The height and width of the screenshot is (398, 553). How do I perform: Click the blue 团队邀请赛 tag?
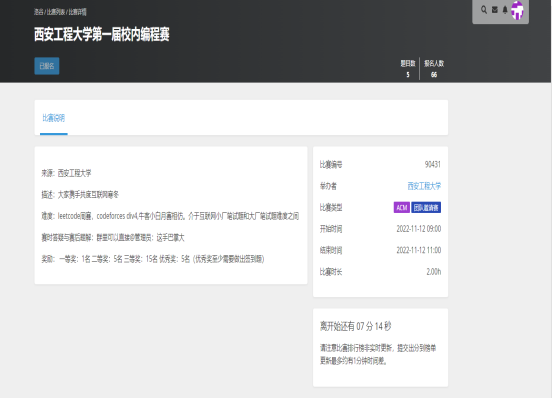tap(426, 208)
